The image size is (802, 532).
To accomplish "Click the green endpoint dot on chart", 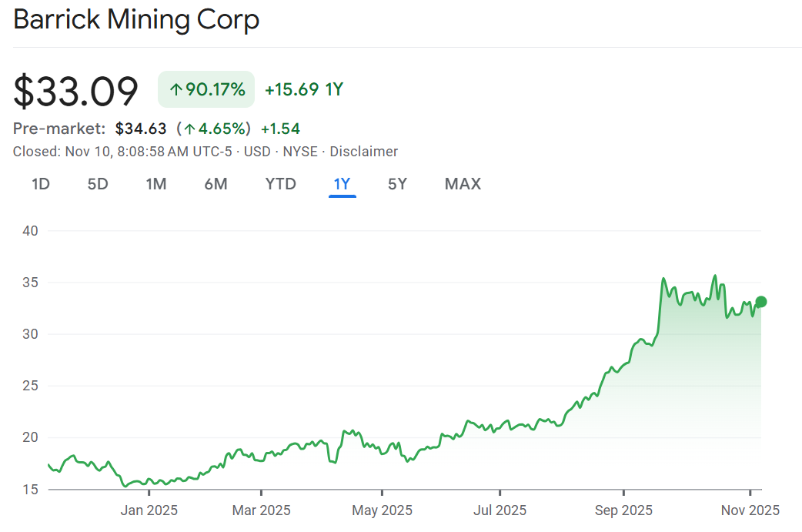I will pos(761,302).
